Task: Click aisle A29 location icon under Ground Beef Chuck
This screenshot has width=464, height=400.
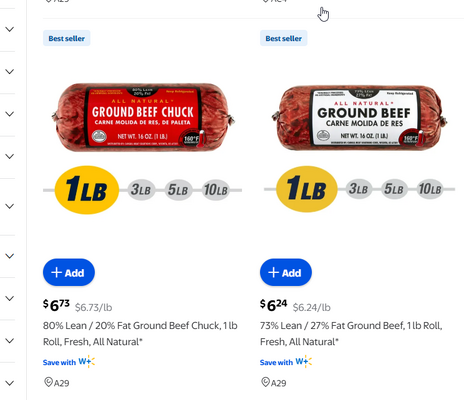Action: tap(49, 382)
